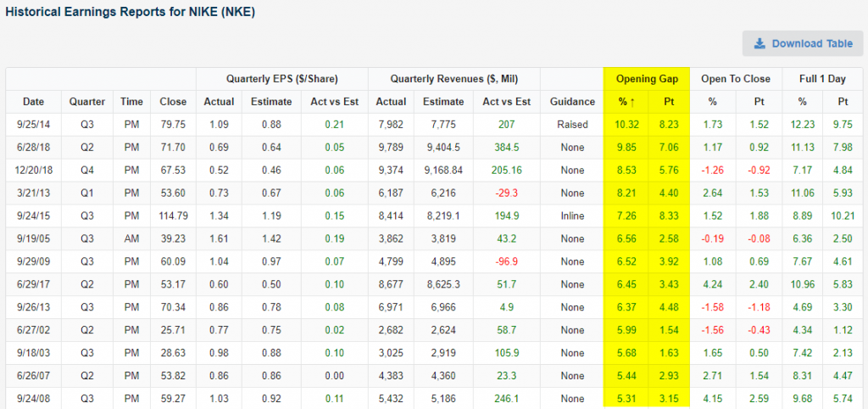Click the Guidance column header

(570, 102)
